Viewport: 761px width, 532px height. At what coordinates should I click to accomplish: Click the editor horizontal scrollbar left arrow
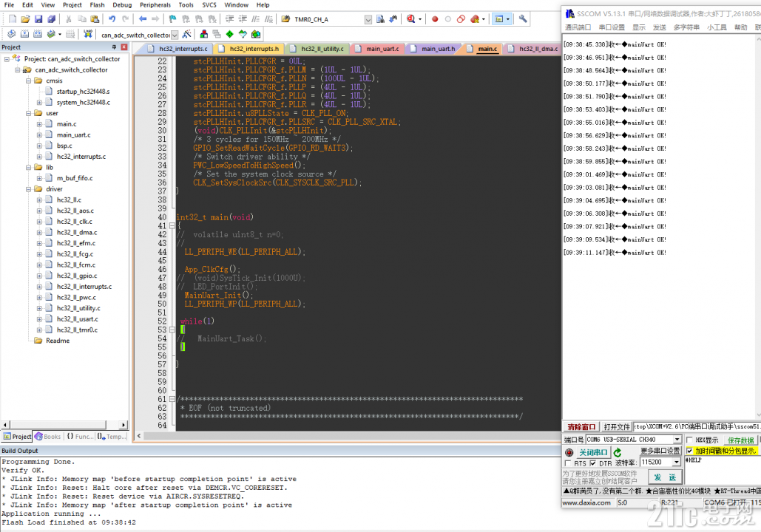(139, 435)
